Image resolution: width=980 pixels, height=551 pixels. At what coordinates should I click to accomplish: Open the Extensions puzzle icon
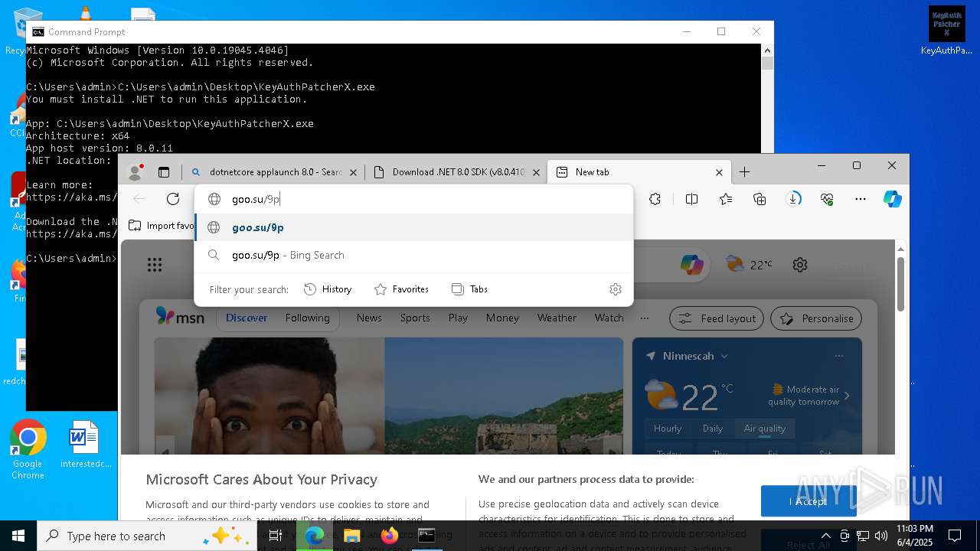pyautogui.click(x=655, y=199)
